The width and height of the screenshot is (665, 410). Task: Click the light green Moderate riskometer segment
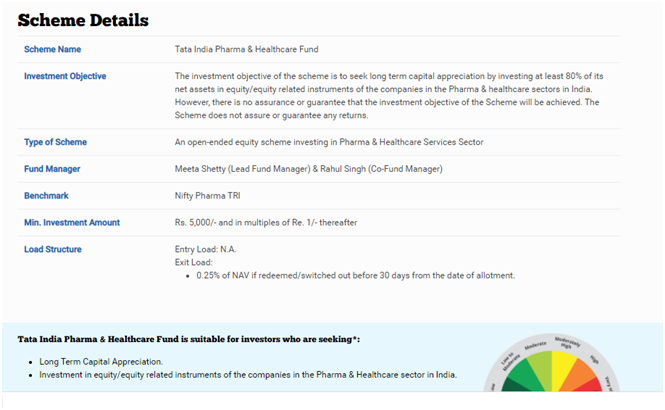pos(540,371)
